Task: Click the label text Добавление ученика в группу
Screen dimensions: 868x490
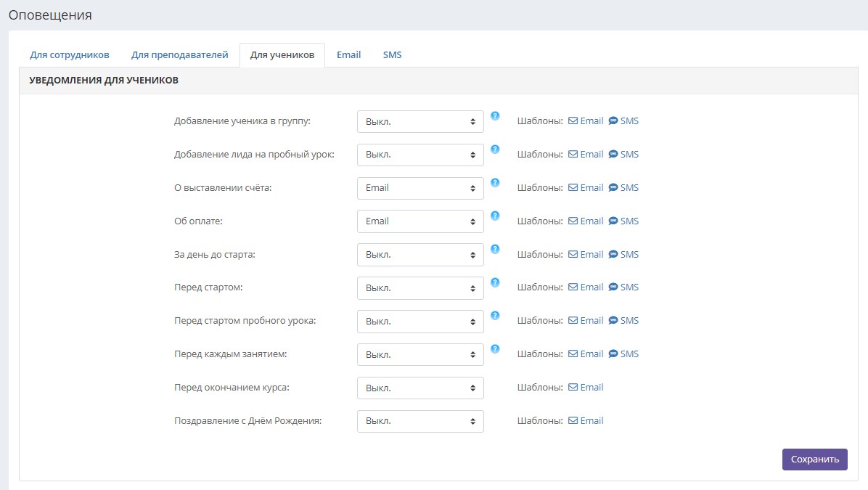Action: point(242,121)
